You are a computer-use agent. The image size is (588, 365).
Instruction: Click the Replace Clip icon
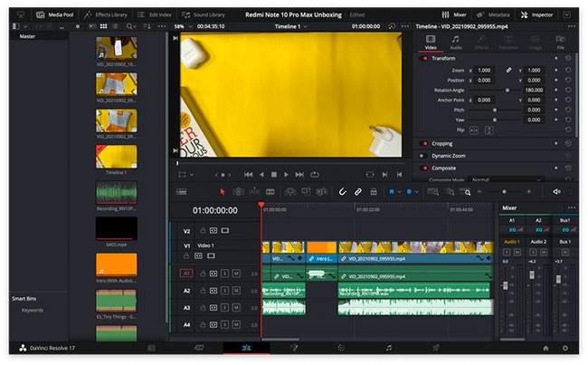[x=322, y=192]
